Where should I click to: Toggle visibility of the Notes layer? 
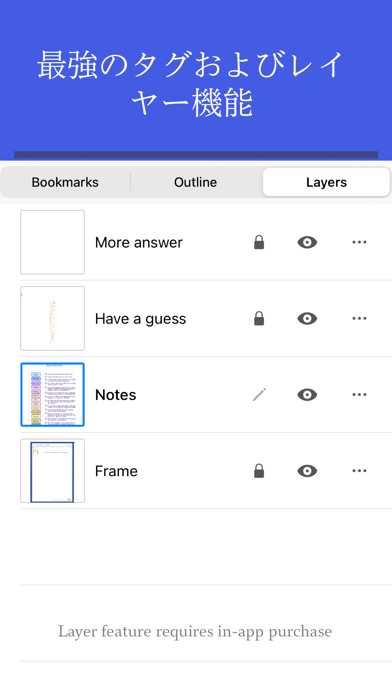307,395
